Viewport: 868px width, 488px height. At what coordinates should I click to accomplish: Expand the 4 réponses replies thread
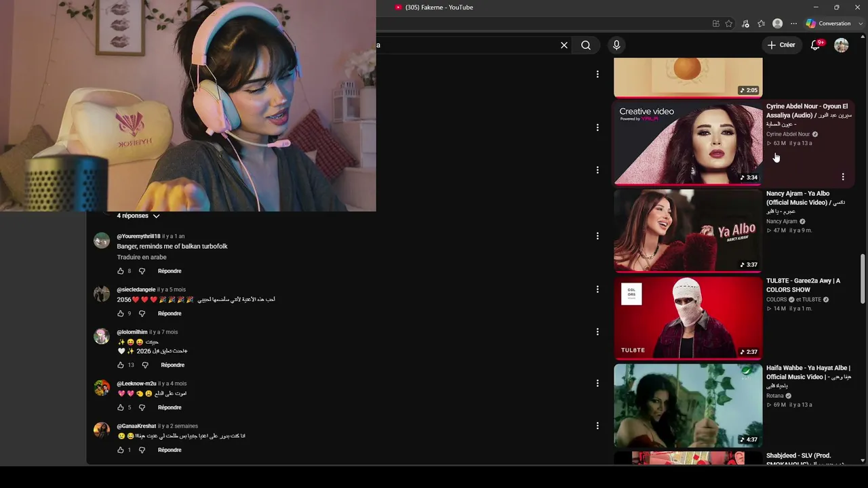coord(138,216)
